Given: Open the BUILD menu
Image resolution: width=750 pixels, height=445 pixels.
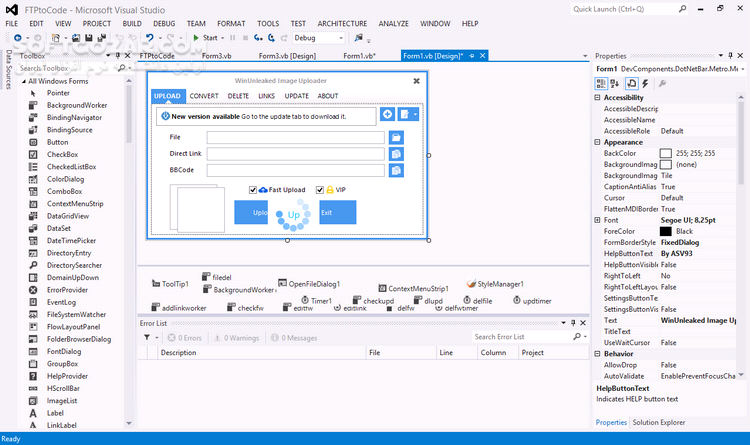Looking at the screenshot, I should coord(132,23).
